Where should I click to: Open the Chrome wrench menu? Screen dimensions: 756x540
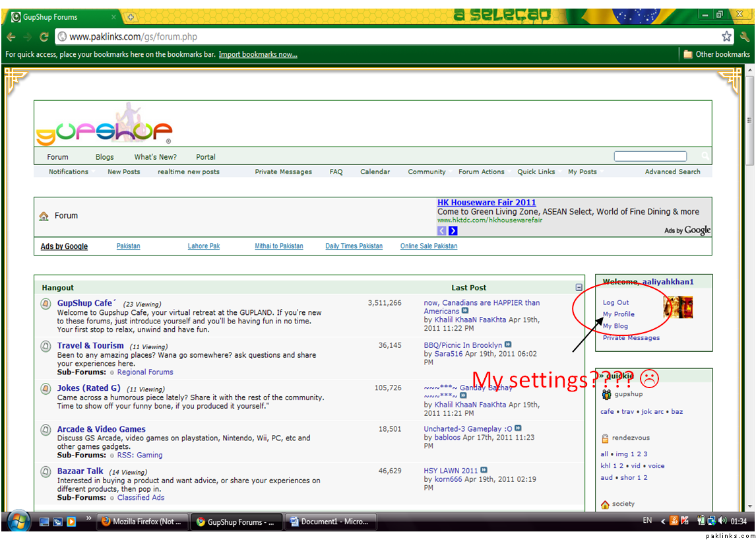coord(745,37)
